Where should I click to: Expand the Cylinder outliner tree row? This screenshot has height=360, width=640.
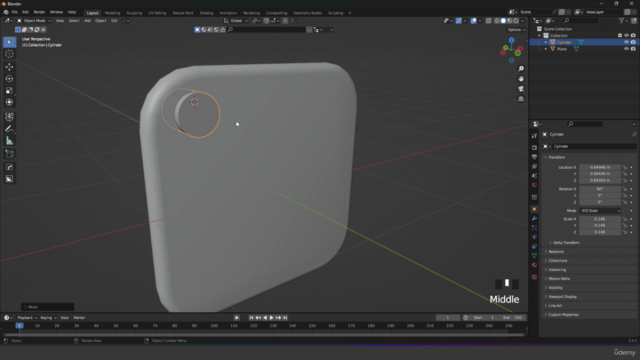pyautogui.click(x=546, y=42)
